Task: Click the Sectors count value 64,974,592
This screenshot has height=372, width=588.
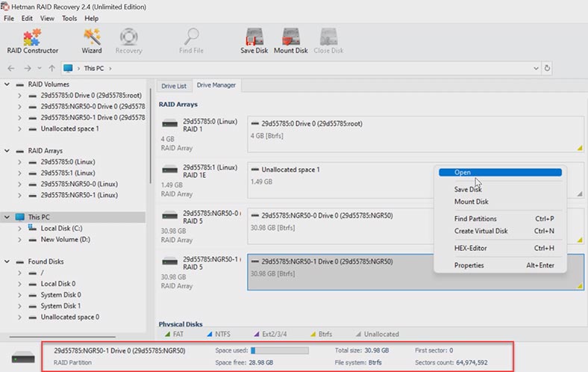Action: coord(472,362)
